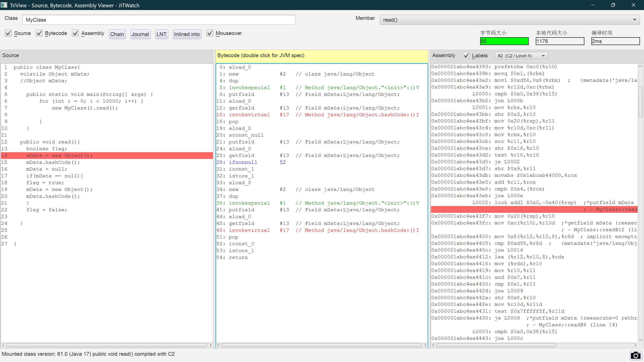644x362 pixels.
Task: Open the Member read() dropdown
Action: 510,20
